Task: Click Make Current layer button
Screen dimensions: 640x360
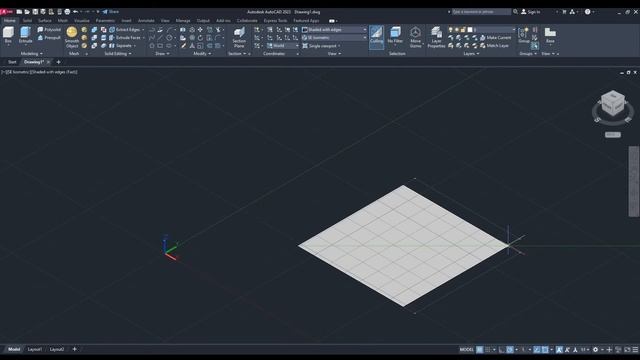Action: [x=495, y=38]
